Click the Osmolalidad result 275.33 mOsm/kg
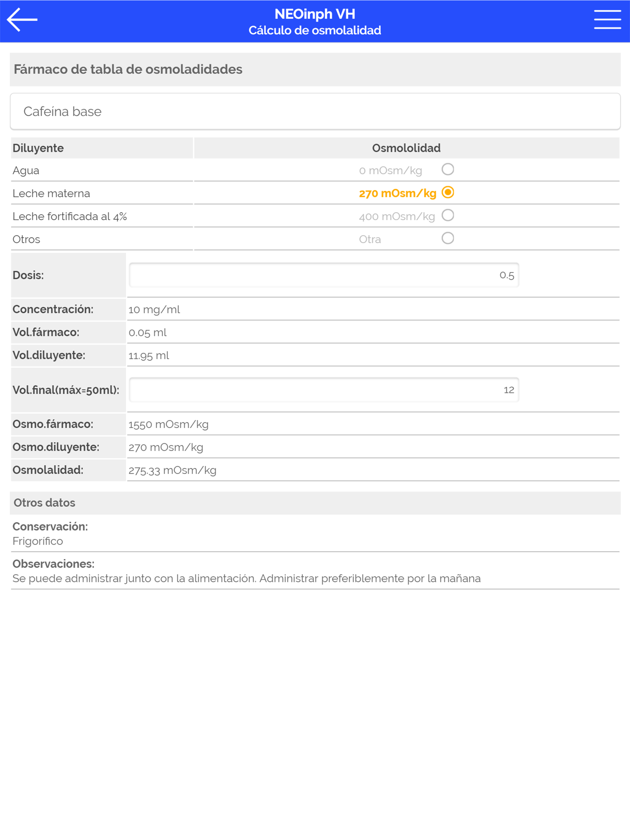 (x=172, y=470)
